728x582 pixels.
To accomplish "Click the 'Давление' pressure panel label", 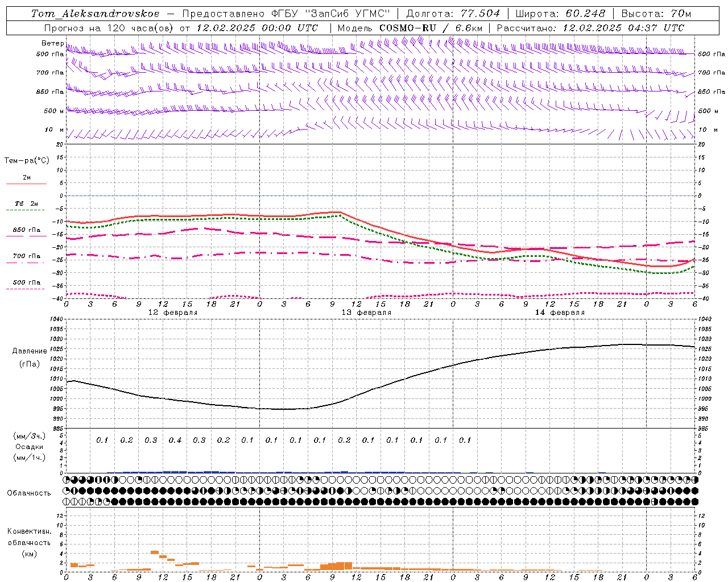I will [30, 351].
